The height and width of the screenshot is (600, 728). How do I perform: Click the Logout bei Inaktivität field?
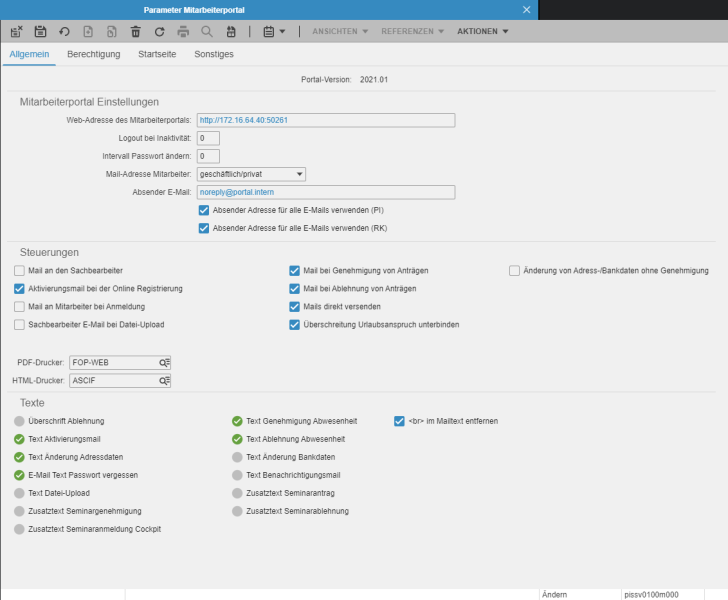(208, 138)
